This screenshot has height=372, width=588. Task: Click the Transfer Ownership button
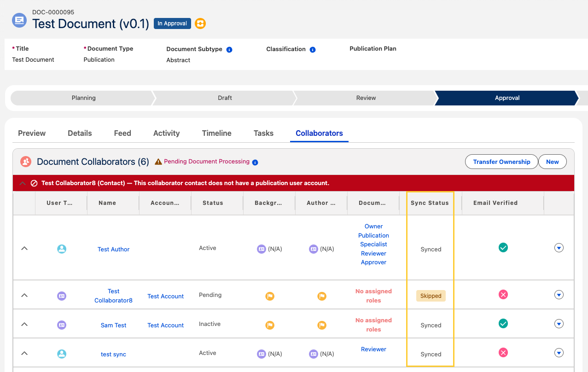coord(501,162)
